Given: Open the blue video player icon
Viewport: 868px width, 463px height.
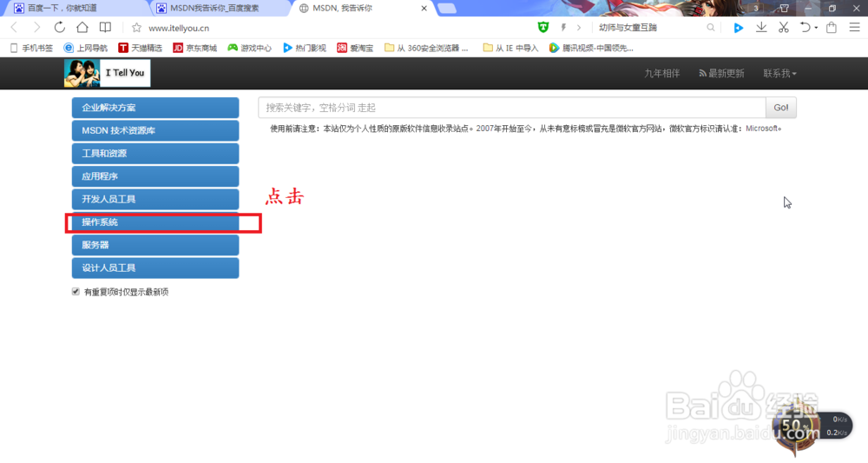Looking at the screenshot, I should pyautogui.click(x=738, y=28).
